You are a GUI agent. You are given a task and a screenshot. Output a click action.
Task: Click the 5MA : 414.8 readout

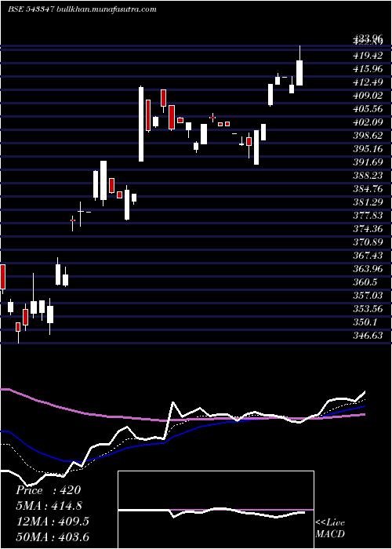point(49,506)
